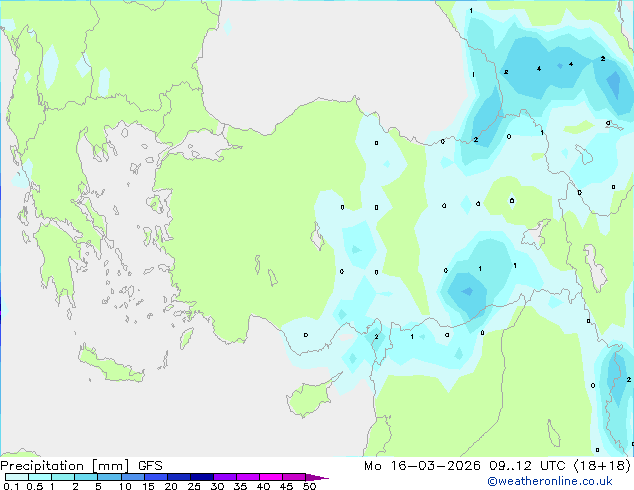The width and height of the screenshot is (634, 490).
Task: Click the above-50 arrow end of legend
Action: click(317, 477)
